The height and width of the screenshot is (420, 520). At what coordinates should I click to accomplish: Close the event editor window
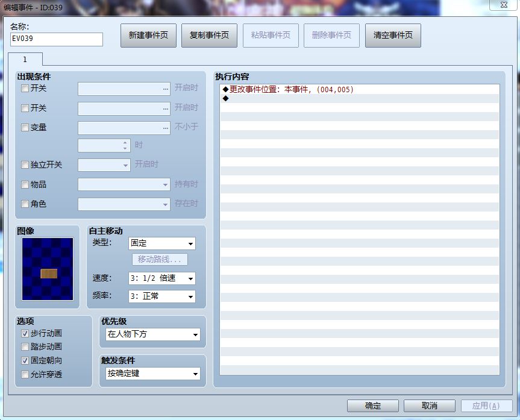click(x=504, y=5)
